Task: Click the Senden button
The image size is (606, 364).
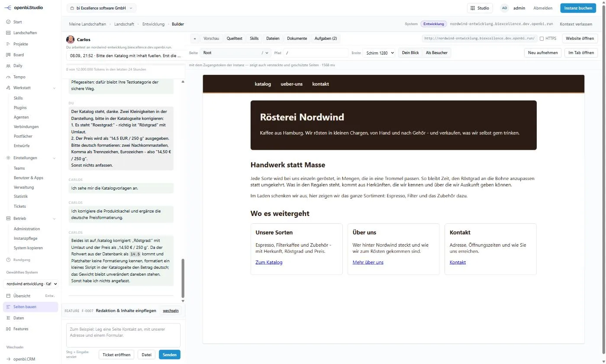Action: click(x=170, y=354)
